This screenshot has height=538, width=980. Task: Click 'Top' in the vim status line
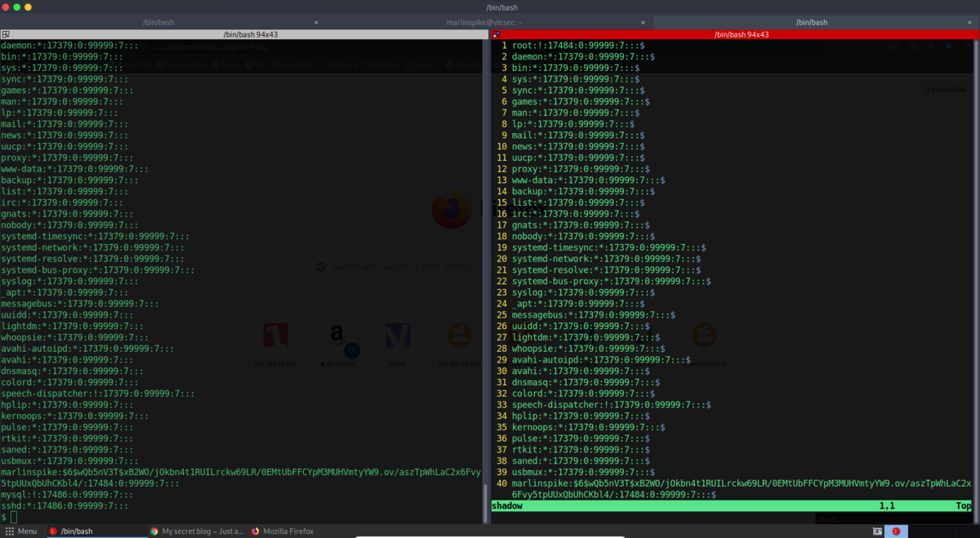point(964,506)
